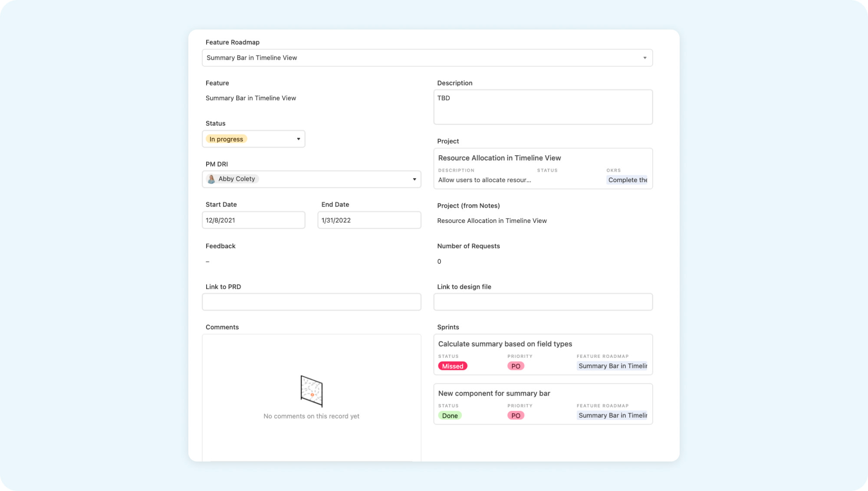
Task: Click the Complete the OKRs chip
Action: click(x=627, y=180)
